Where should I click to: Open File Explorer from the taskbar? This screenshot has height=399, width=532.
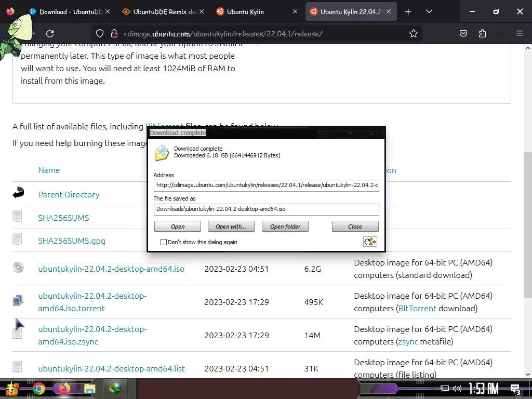coord(89,389)
